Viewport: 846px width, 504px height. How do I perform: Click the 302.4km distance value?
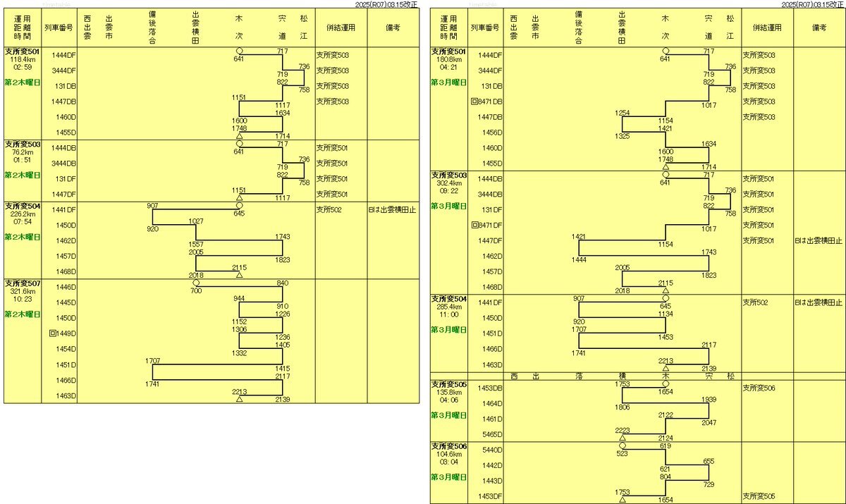pos(450,183)
